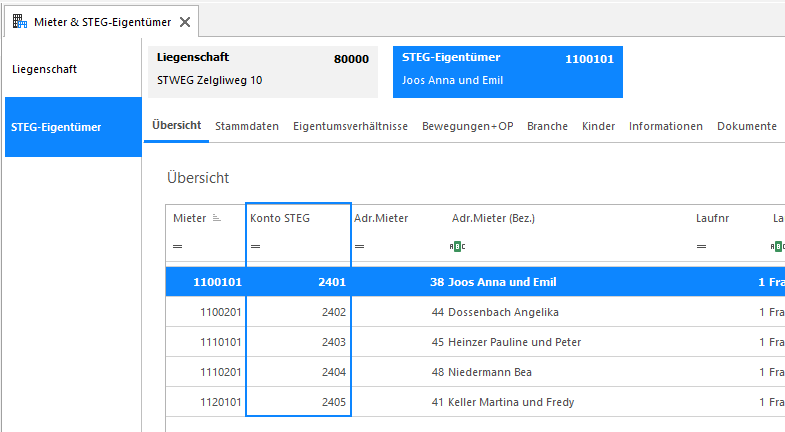Open the Bewegungen+OP tab
Viewport: 785px width, 432px height.
pos(468,126)
